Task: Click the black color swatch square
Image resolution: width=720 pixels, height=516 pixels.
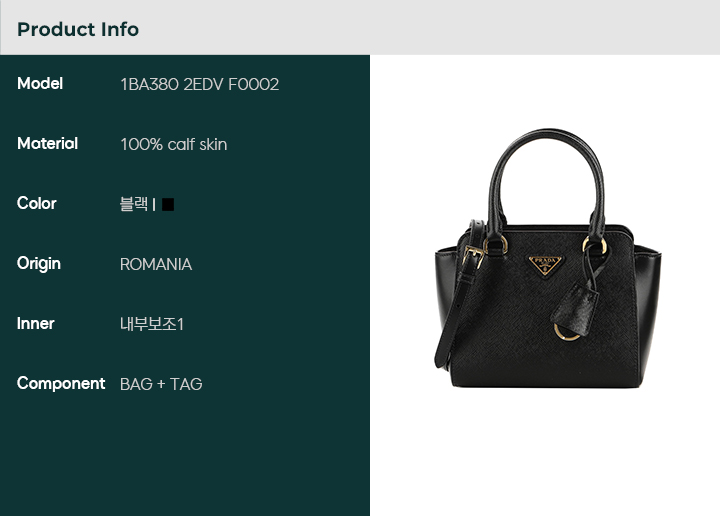Action: (168, 204)
